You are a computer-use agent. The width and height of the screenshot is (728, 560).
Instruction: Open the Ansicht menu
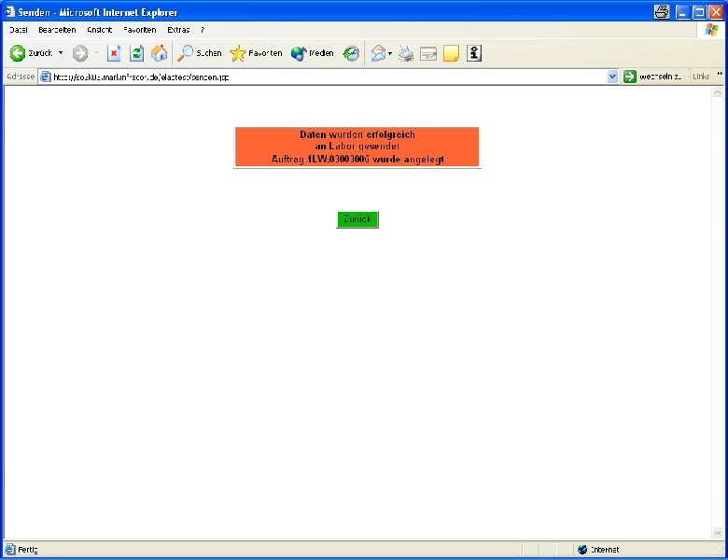pos(99,30)
